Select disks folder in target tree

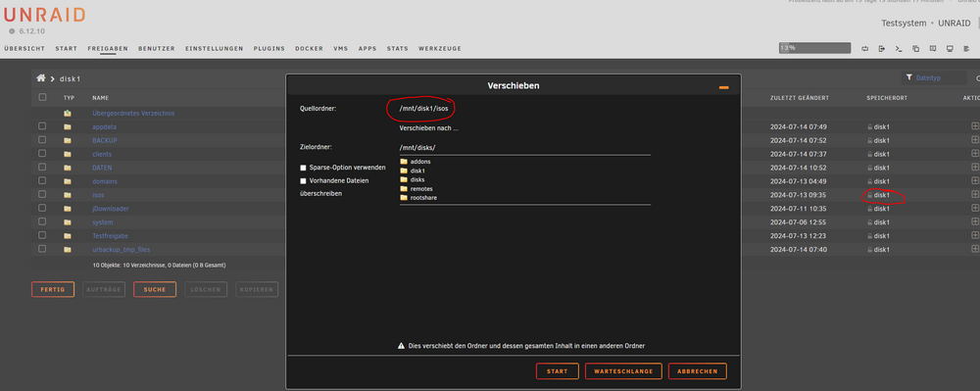(413, 179)
